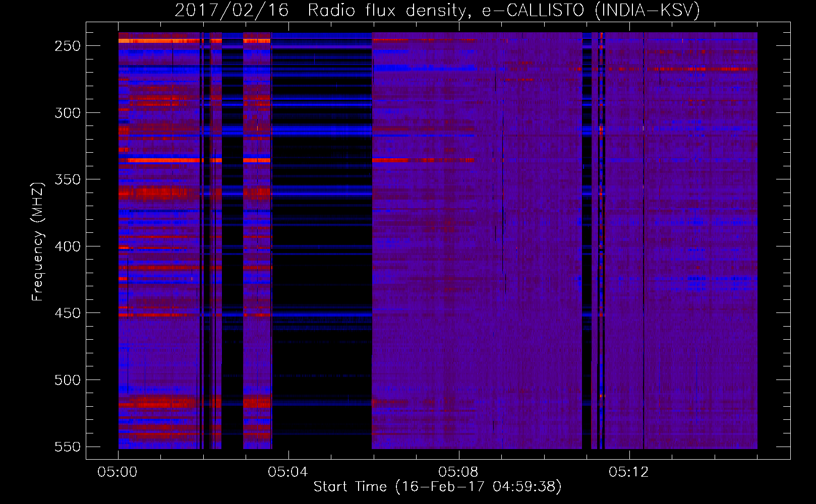Click the 550 frequency tick label
The image size is (816, 504).
click(68, 447)
